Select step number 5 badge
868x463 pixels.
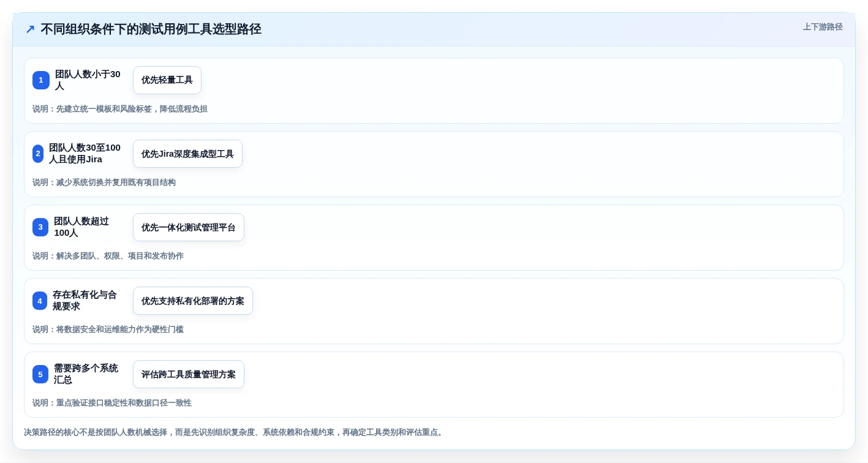[x=40, y=374]
